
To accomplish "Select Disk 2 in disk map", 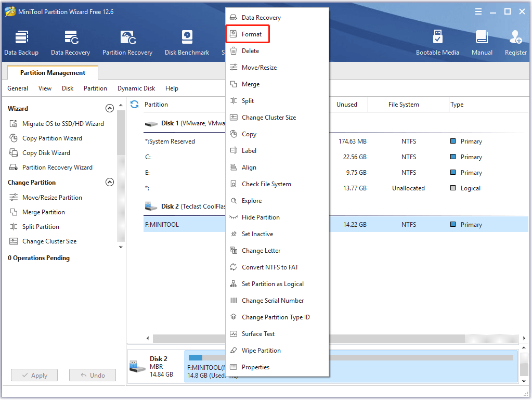I will (x=155, y=366).
